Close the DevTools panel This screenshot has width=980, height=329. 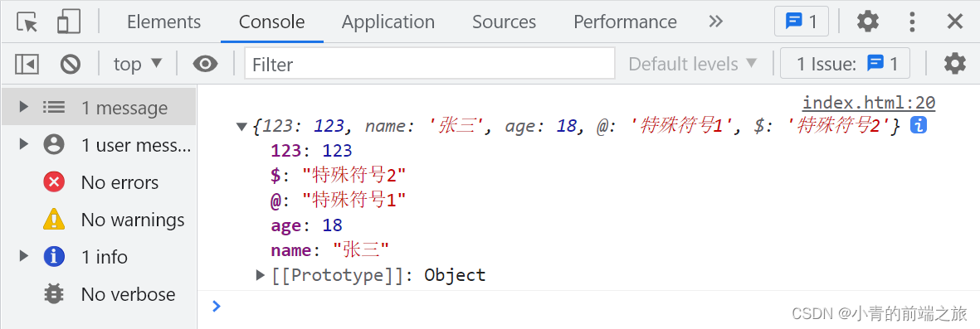click(955, 22)
